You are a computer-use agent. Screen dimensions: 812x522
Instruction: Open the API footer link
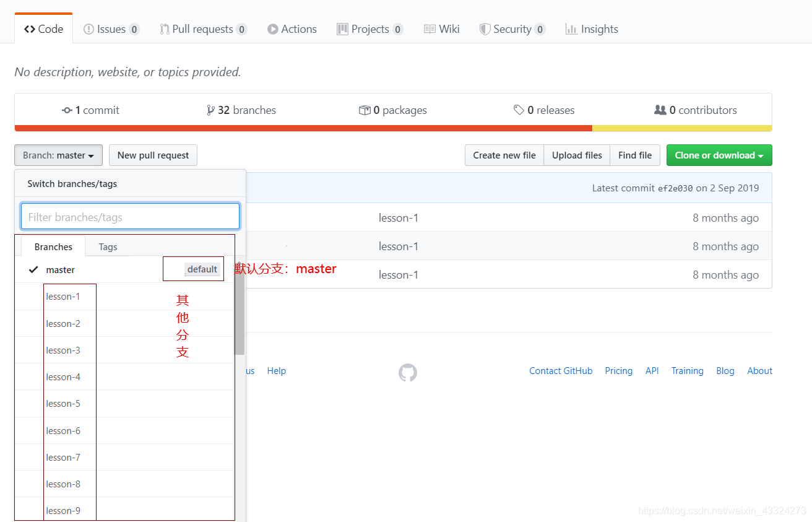pos(652,371)
